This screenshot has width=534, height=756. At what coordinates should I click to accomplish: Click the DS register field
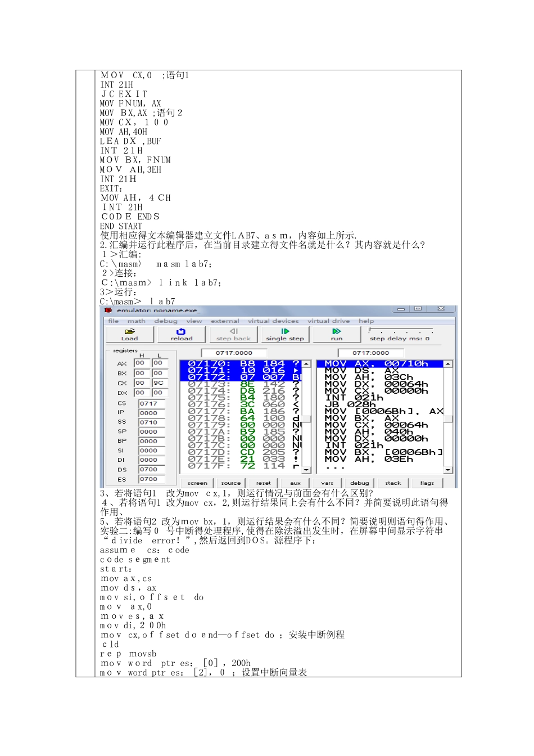pos(152,469)
